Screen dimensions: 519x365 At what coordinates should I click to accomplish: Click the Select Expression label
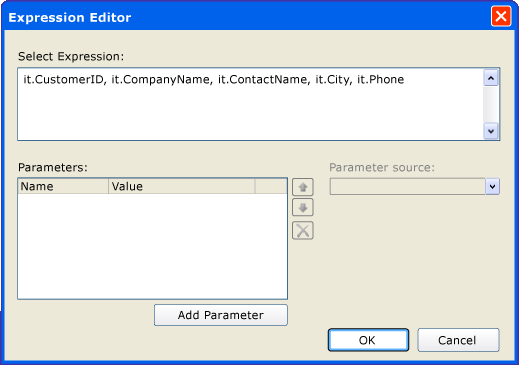click(71, 56)
